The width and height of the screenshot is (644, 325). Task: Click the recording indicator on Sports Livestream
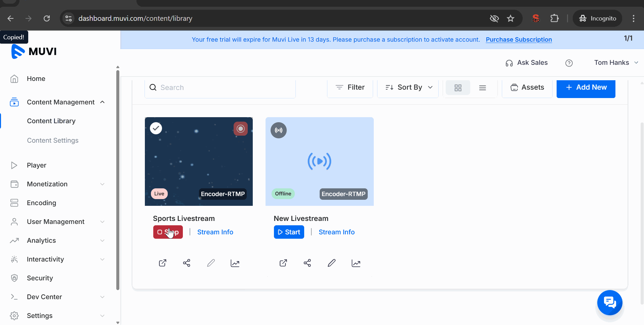tap(241, 129)
